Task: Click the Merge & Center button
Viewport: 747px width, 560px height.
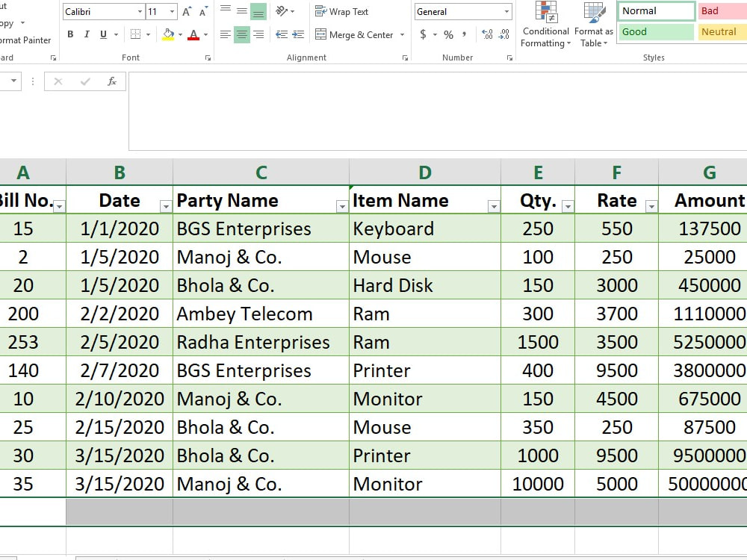Action: pos(354,34)
